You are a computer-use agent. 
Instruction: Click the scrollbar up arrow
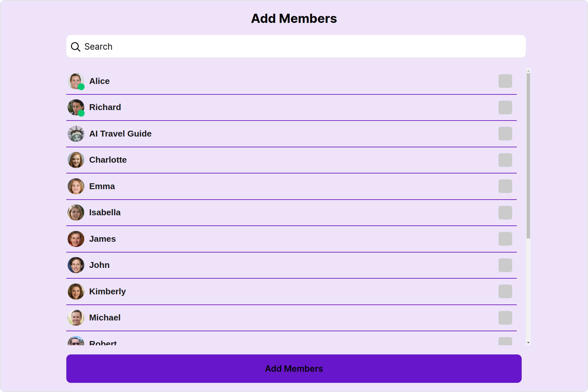tap(528, 71)
